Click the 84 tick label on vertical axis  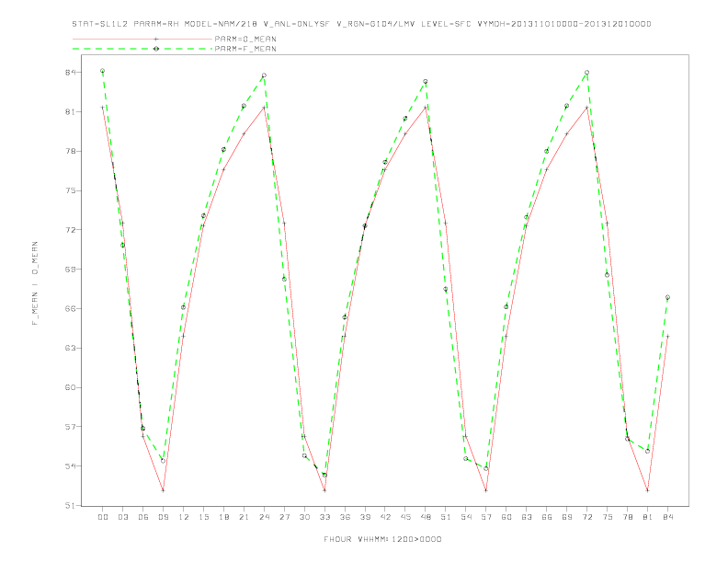(71, 73)
